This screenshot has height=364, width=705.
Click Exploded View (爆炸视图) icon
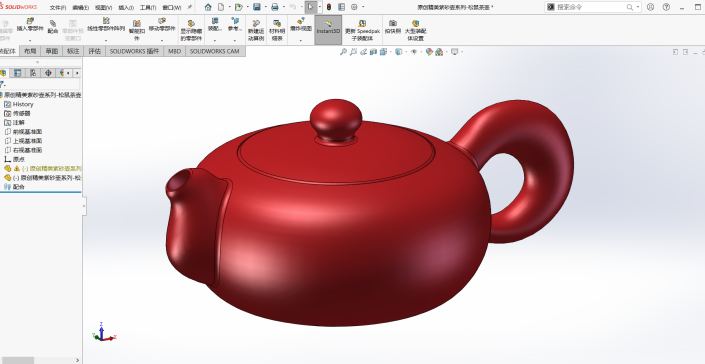pyautogui.click(x=301, y=21)
